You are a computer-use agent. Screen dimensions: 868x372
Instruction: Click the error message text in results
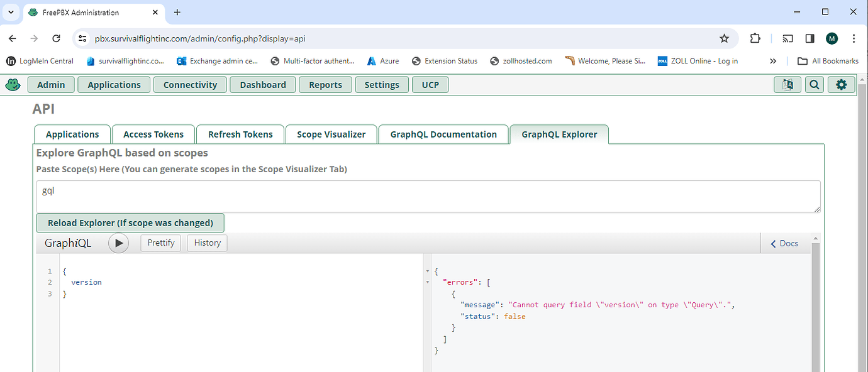pyautogui.click(x=621, y=305)
